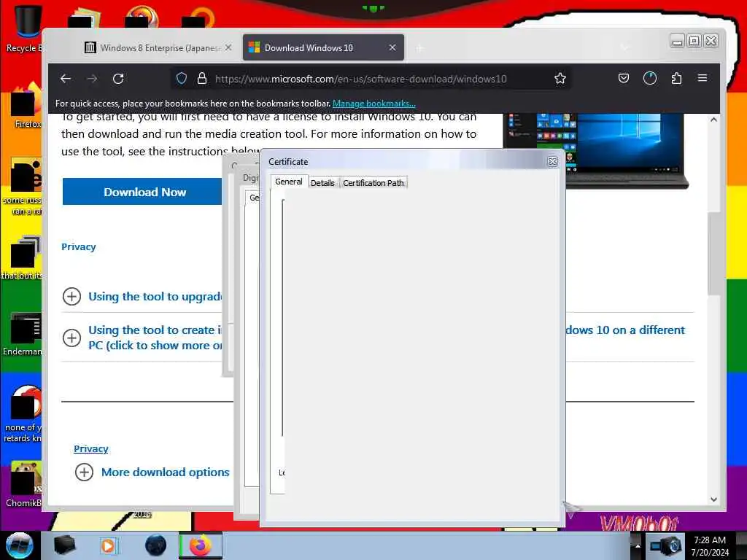The image size is (747, 560).
Task: Open the Firefox hamburger menu
Action: 703,78
